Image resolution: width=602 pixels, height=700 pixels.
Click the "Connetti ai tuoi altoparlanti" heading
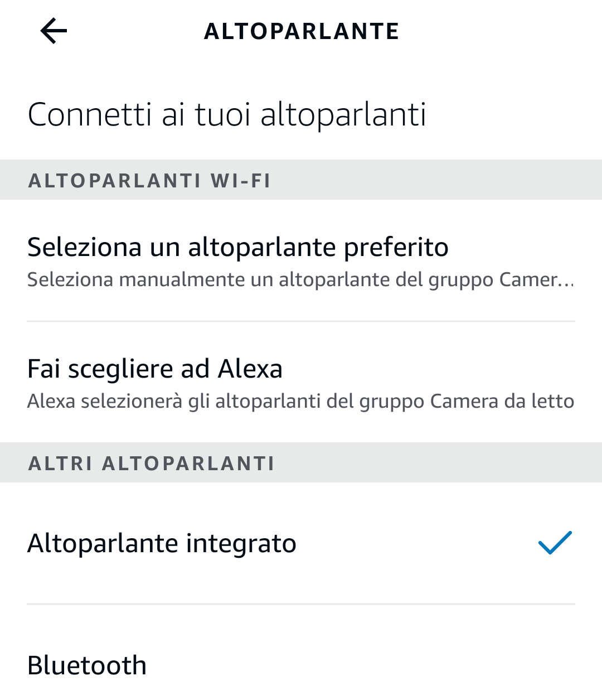pyautogui.click(x=227, y=115)
